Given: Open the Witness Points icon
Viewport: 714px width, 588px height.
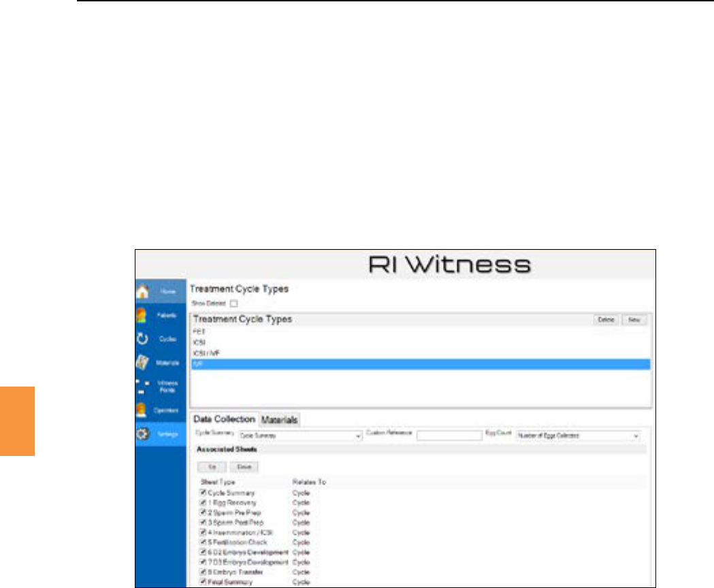Looking at the screenshot, I should click(142, 387).
